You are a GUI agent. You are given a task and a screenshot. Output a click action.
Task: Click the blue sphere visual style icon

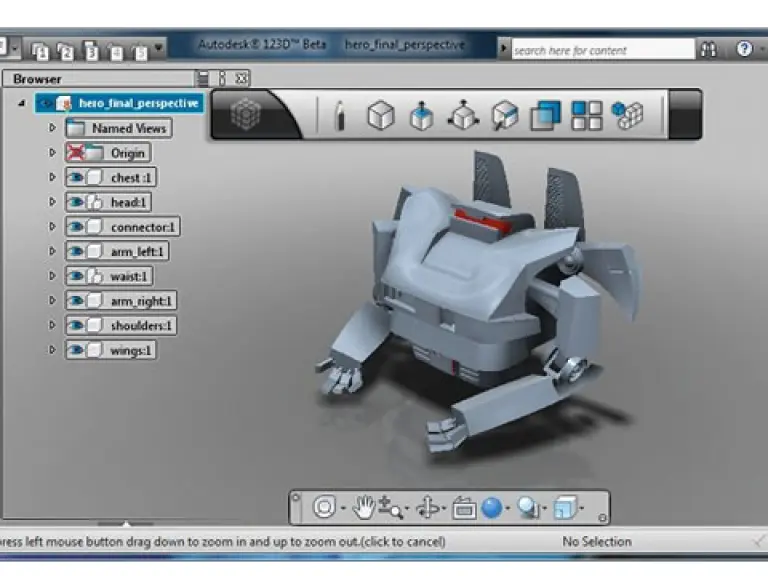tap(491, 509)
